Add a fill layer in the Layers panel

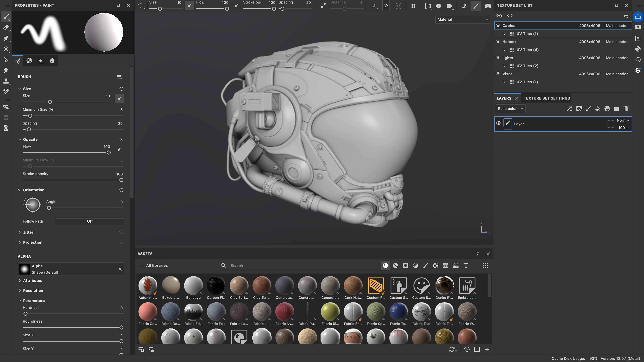tap(598, 108)
